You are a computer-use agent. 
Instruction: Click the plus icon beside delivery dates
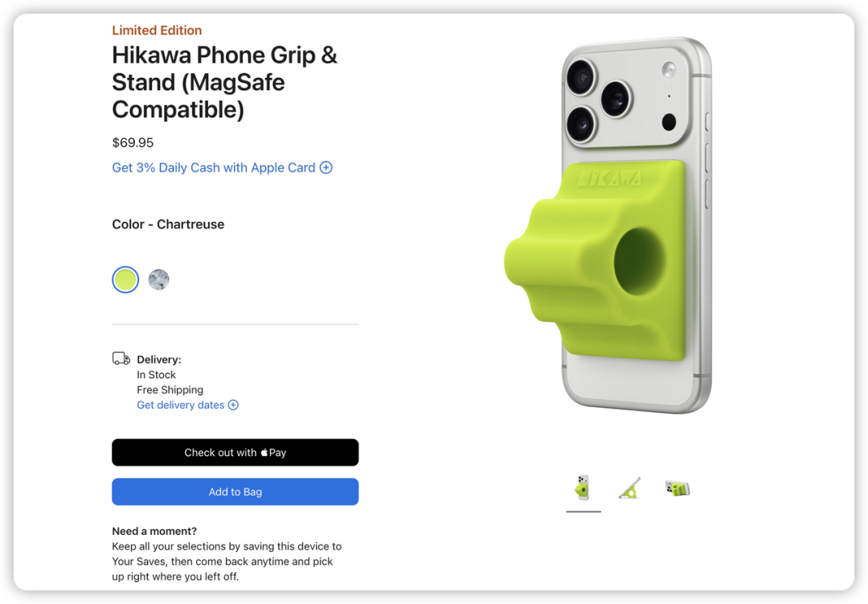233,405
